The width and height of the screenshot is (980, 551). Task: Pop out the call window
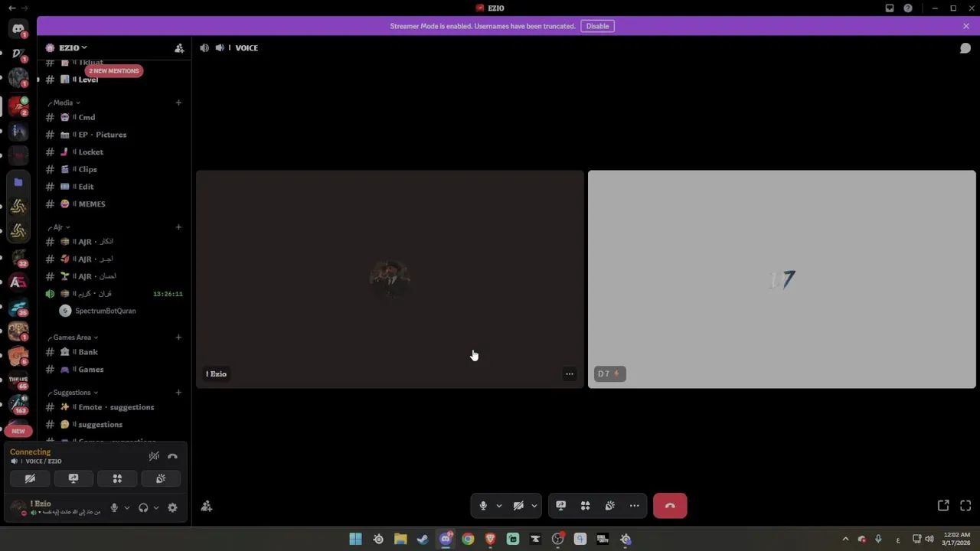[943, 506]
